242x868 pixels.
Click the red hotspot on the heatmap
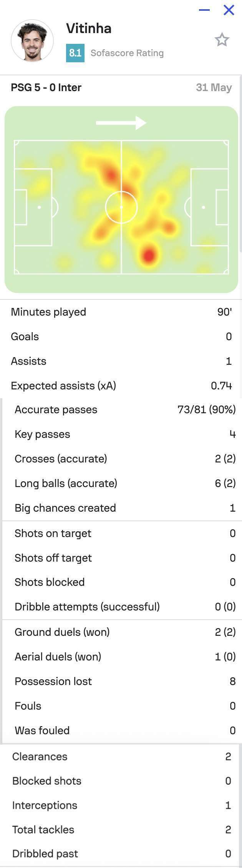point(149,255)
